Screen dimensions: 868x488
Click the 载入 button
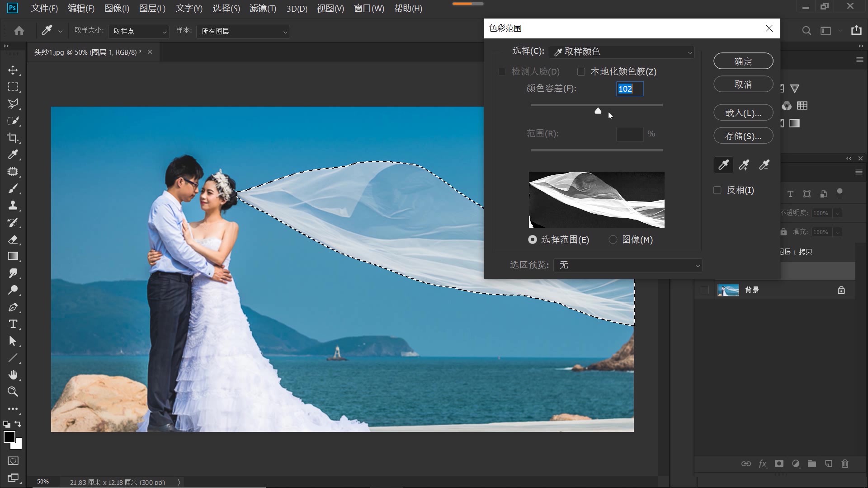click(x=743, y=113)
